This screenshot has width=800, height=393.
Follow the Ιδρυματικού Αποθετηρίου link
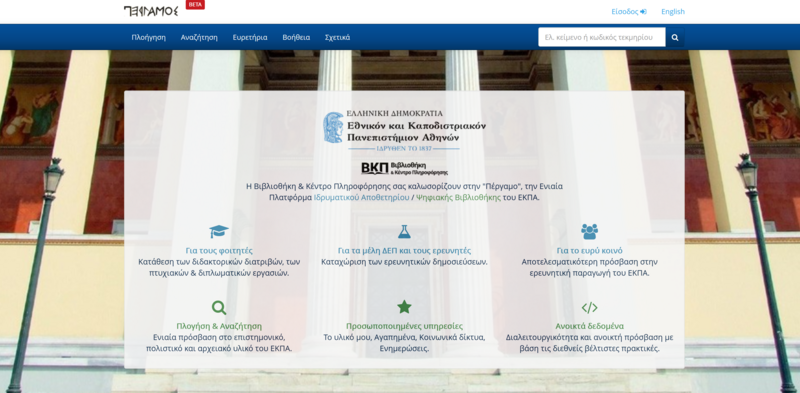(x=361, y=198)
